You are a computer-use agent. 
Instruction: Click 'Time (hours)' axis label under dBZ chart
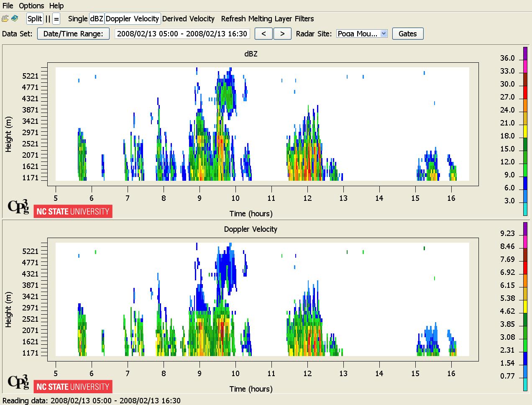point(251,213)
